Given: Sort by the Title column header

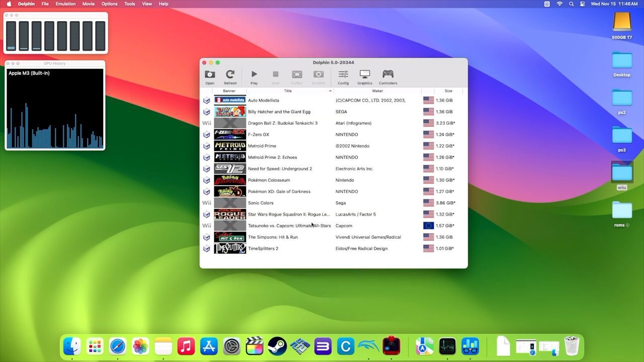Looking at the screenshot, I should click(288, 91).
